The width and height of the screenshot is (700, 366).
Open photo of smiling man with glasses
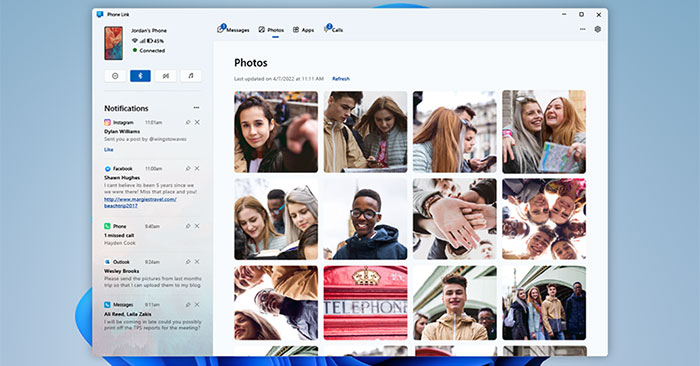(x=365, y=219)
